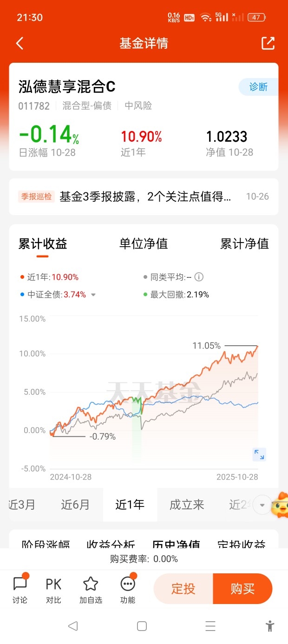Open 中证全债 benchmark dropdown arrow
288x644 pixels.
click(93, 295)
